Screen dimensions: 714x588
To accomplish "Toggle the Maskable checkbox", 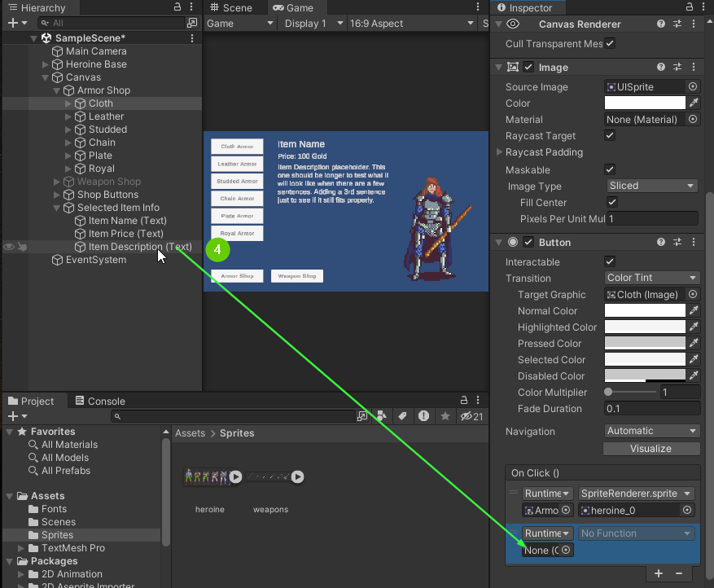I will click(610, 169).
